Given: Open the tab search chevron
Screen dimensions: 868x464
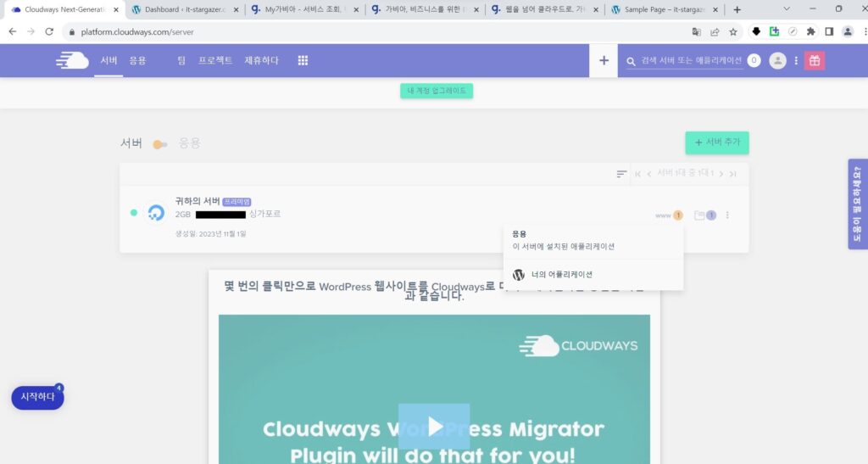Looking at the screenshot, I should [x=787, y=8].
